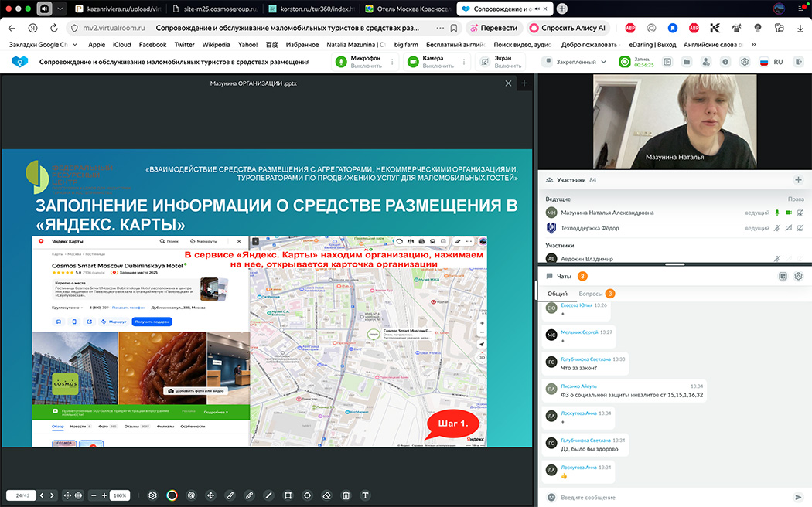
Task: Open microphone options three-dot menu
Action: click(392, 62)
